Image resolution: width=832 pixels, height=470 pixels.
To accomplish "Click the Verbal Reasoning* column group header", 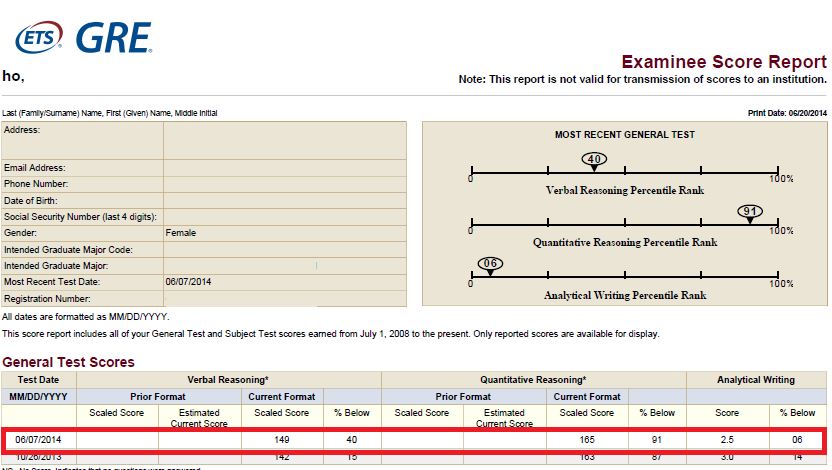I will tap(228, 380).
